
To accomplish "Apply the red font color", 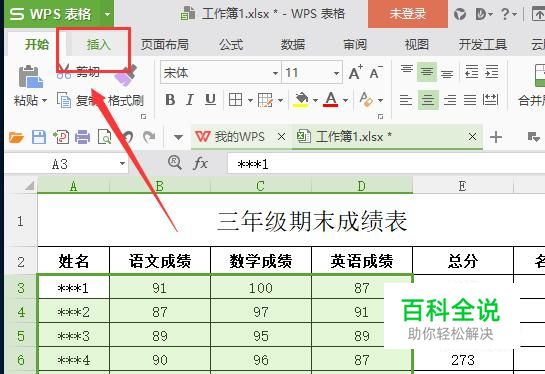I will pos(331,100).
